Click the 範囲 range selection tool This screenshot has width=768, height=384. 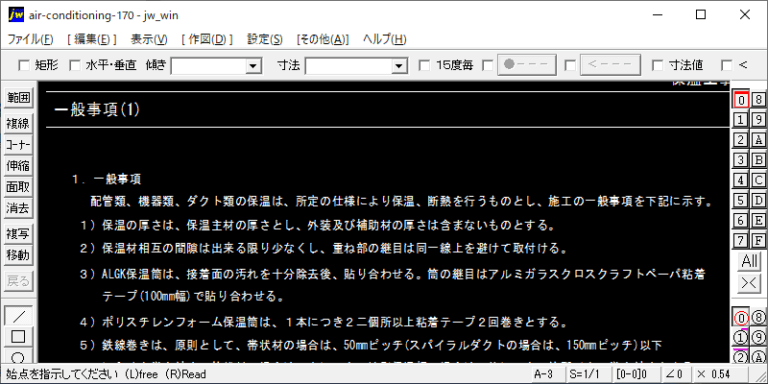point(18,97)
